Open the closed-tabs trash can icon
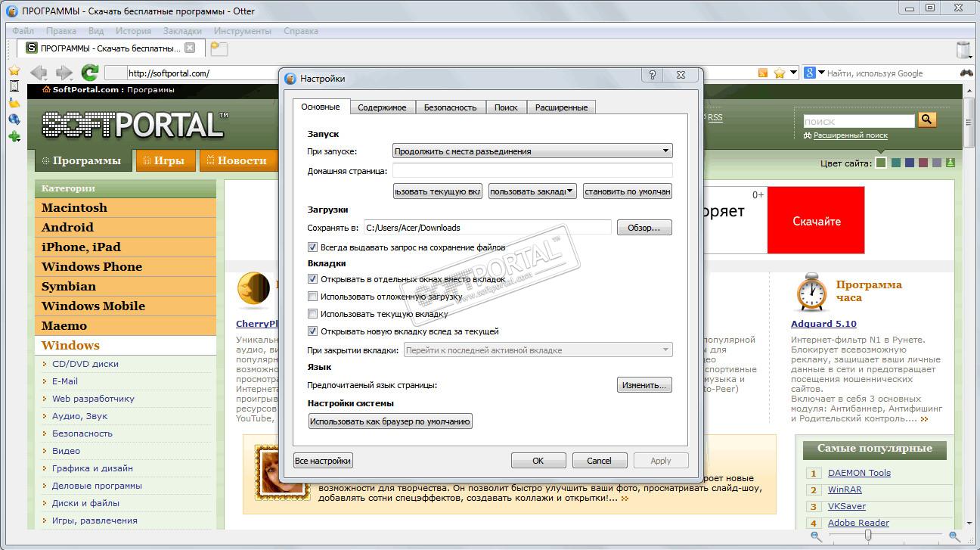This screenshot has height=550, width=980. [963, 50]
